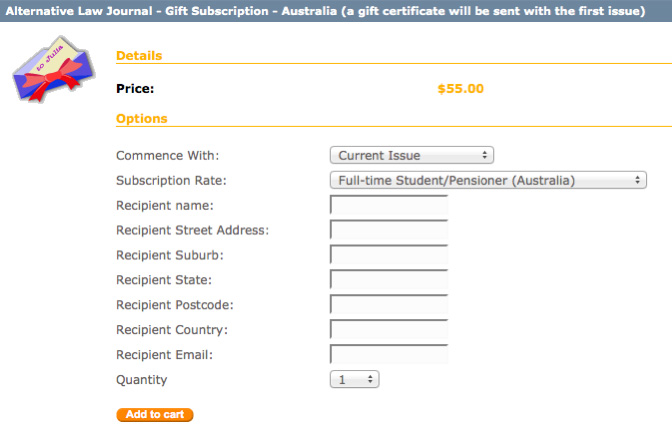Click the Details section heading
The image size is (672, 441).
click(x=139, y=56)
